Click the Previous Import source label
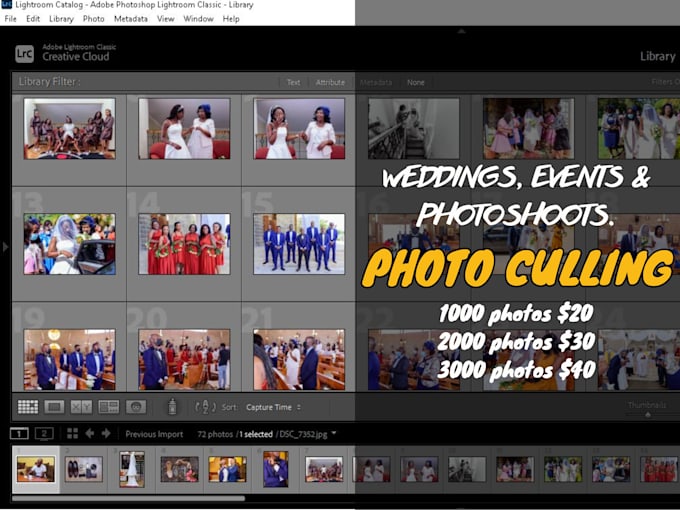Screen dimensions: 680x510 tap(154, 434)
